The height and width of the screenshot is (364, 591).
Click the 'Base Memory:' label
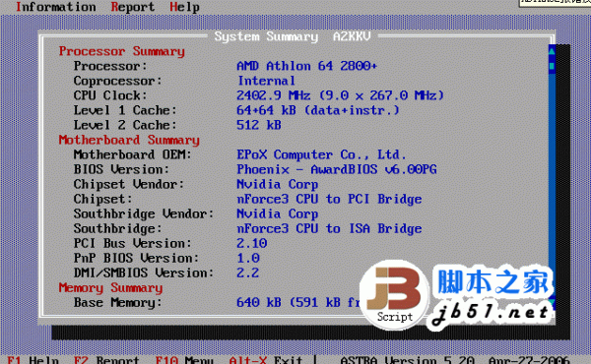click(x=117, y=303)
